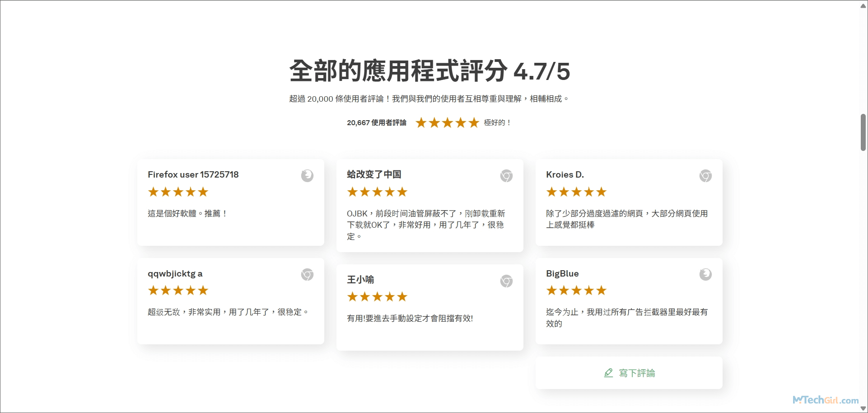Select 王小喻's review card
Image resolution: width=868 pixels, height=413 pixels.
coord(429,307)
